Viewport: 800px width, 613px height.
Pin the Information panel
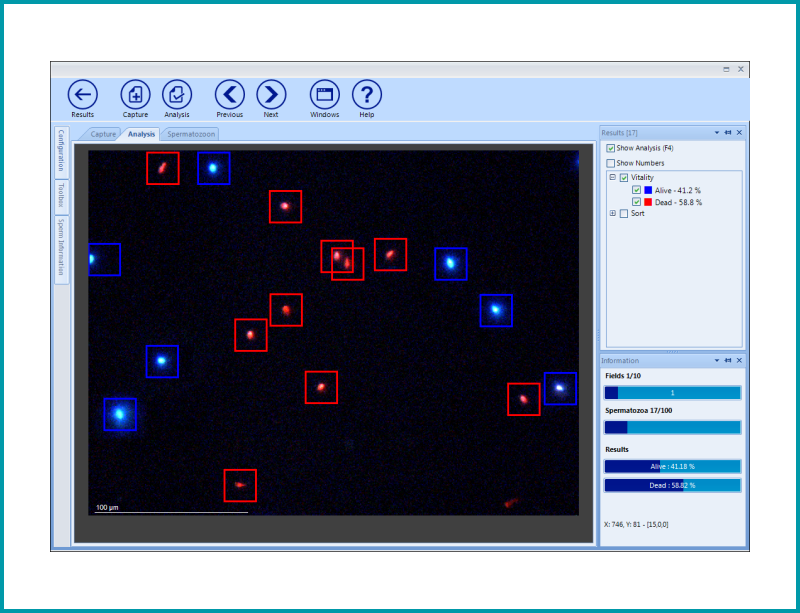(x=728, y=360)
